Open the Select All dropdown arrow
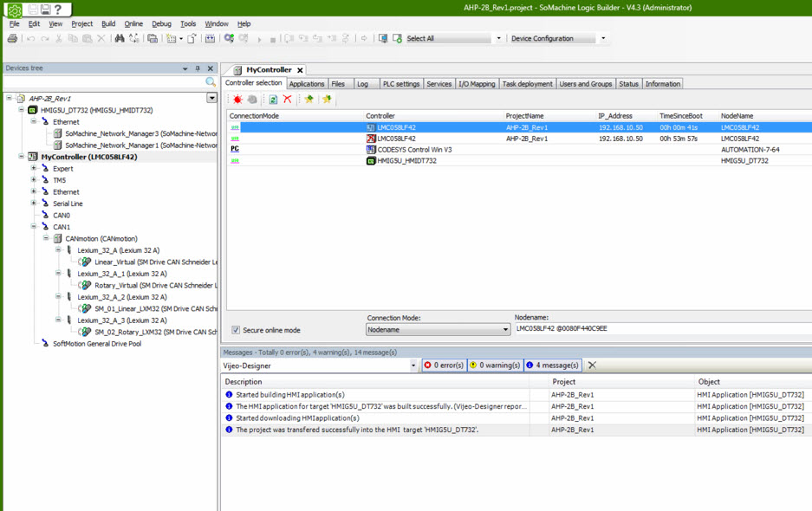The image size is (812, 511). coord(498,38)
